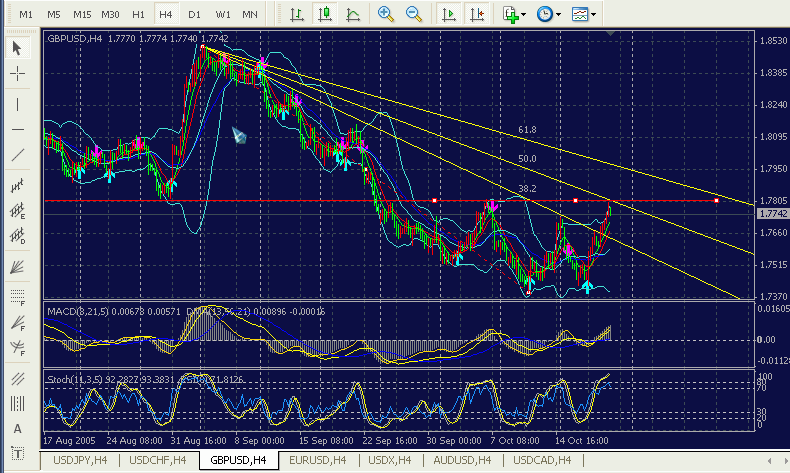This screenshot has height=473, width=790.
Task: Expand the chart templates dropdown
Action: [x=584, y=14]
